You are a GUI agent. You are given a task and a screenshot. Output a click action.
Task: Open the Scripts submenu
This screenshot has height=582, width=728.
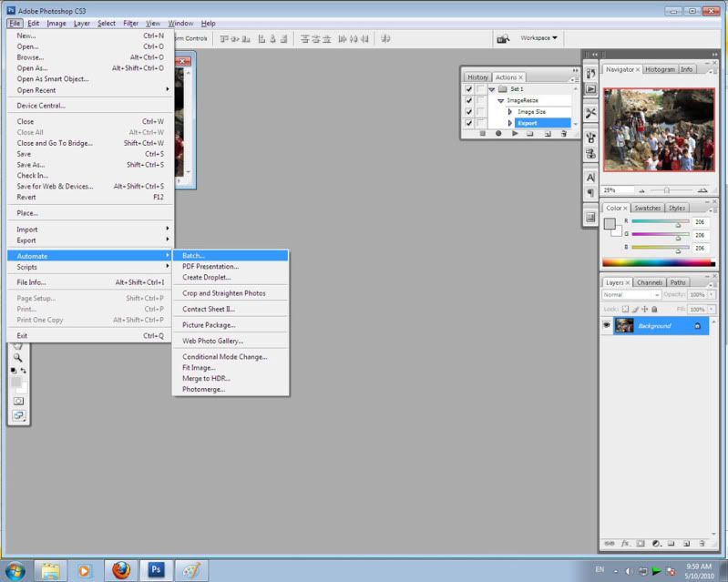pyautogui.click(x=90, y=267)
